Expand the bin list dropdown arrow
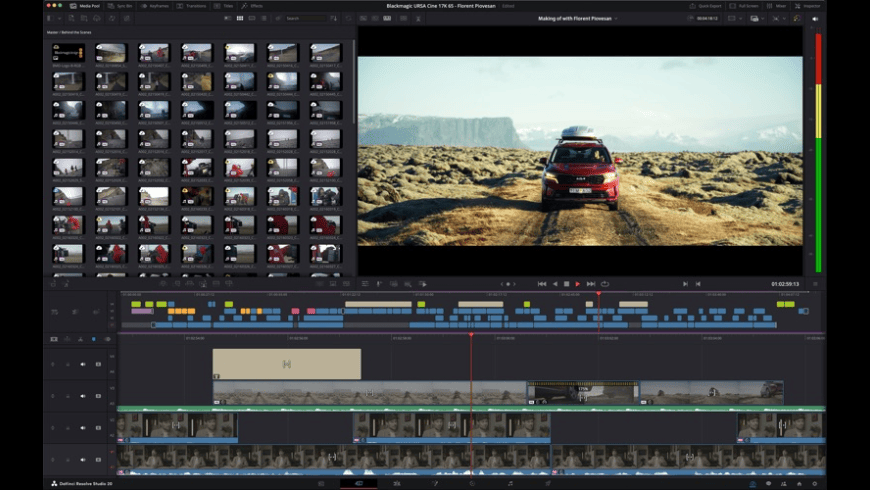Image resolution: width=870 pixels, height=490 pixels. click(x=59, y=18)
